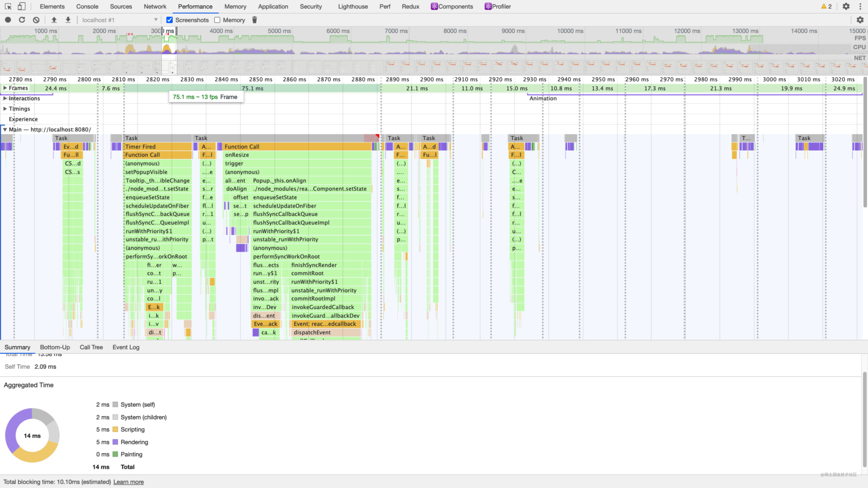This screenshot has height=488, width=868.
Task: Collect garbage with the trash can icon
Action: (254, 20)
